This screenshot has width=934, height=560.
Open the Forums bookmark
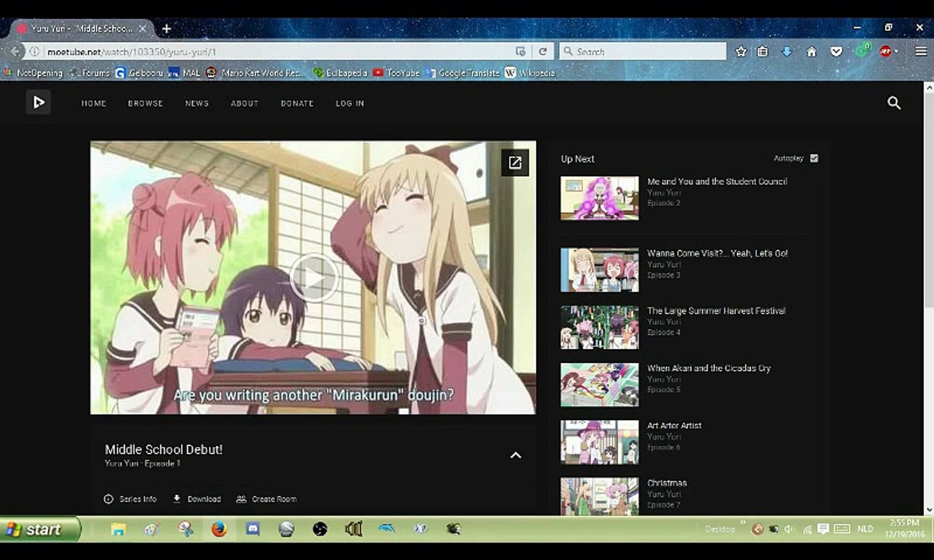click(90, 73)
